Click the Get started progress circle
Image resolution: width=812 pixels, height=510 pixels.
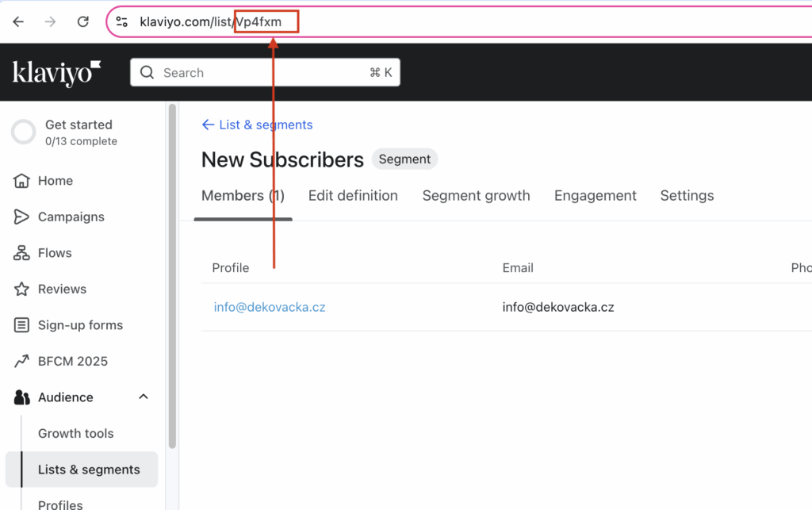24,132
